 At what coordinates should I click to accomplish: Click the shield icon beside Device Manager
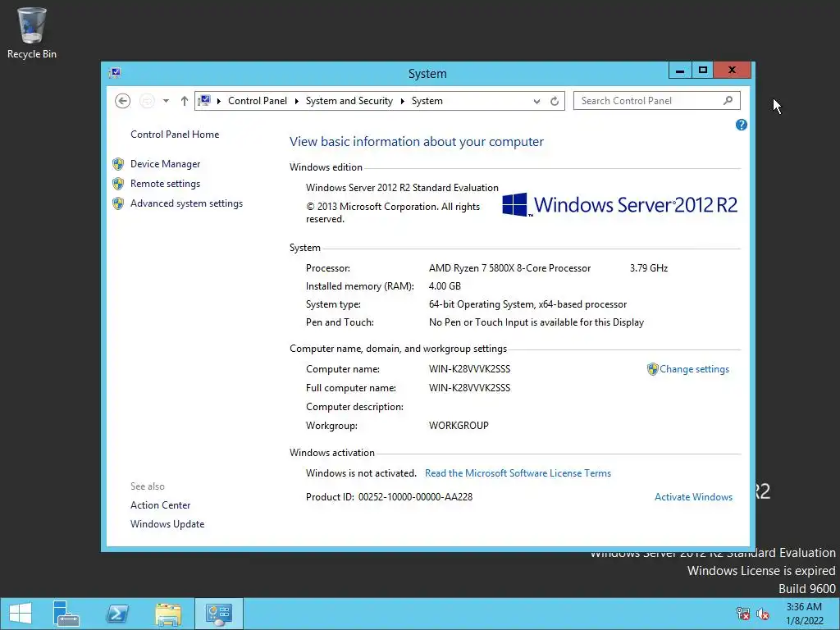tap(118, 164)
